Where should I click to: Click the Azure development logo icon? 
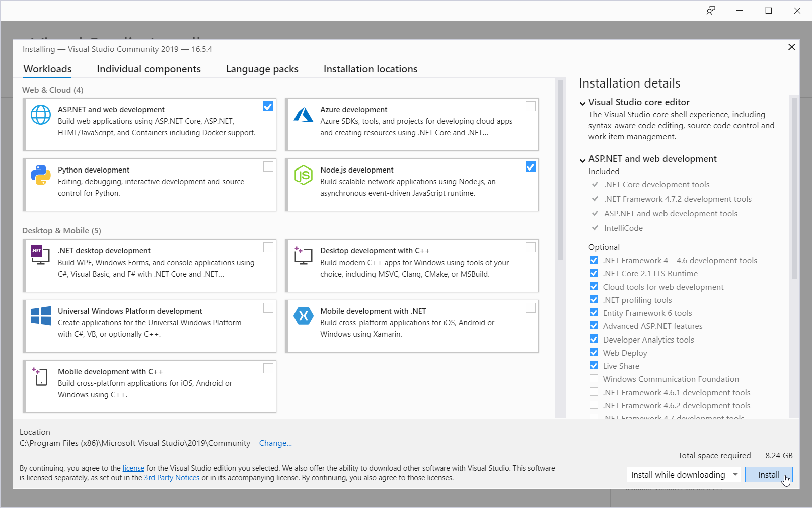(304, 115)
